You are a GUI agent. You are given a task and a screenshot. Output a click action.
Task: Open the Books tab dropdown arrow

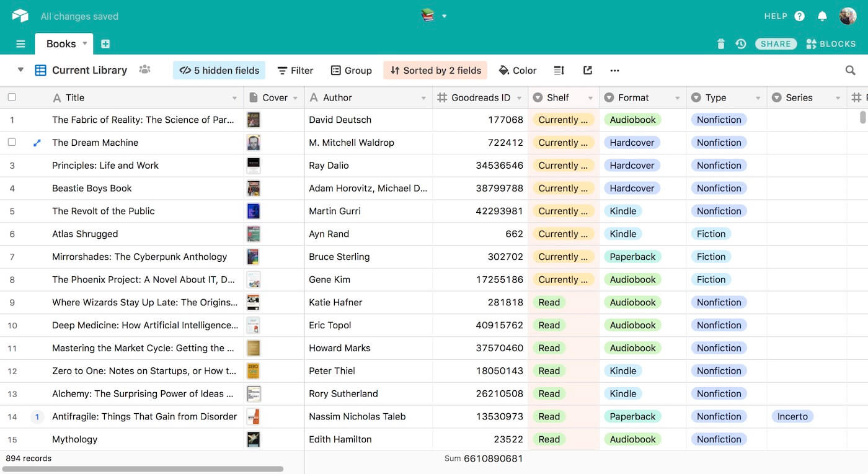click(x=85, y=43)
